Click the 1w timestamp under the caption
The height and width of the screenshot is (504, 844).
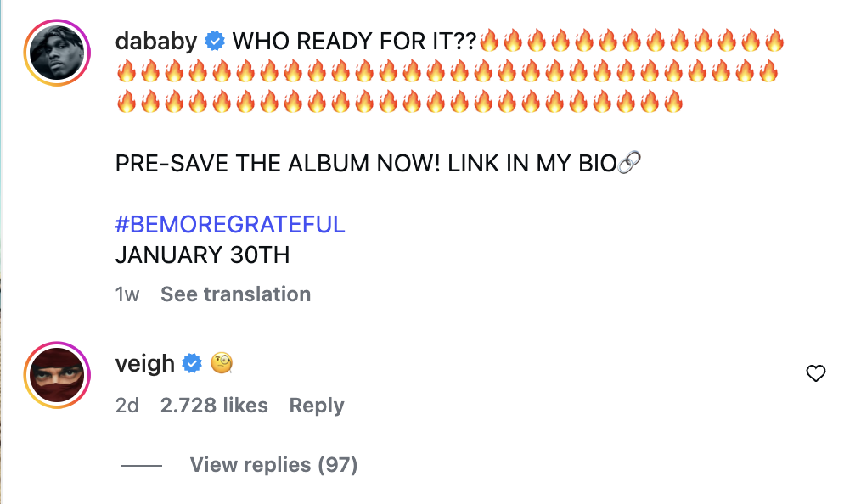[x=127, y=294]
